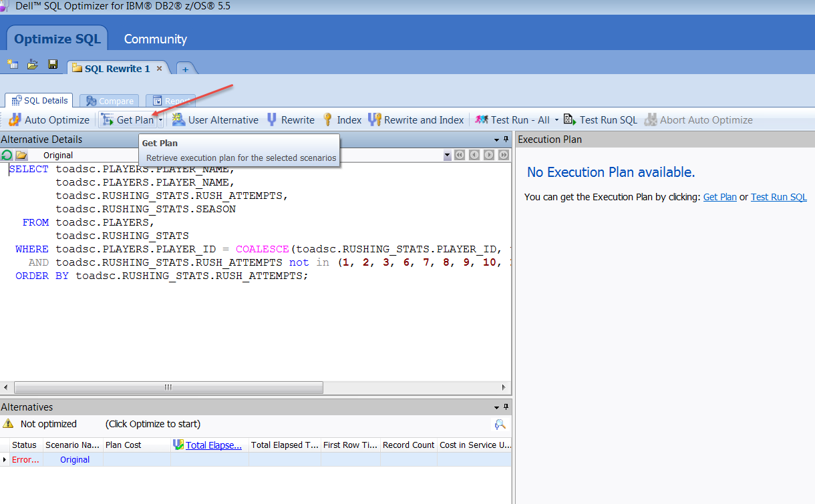
Task: Go to the first alternative scenario
Action: [460, 155]
